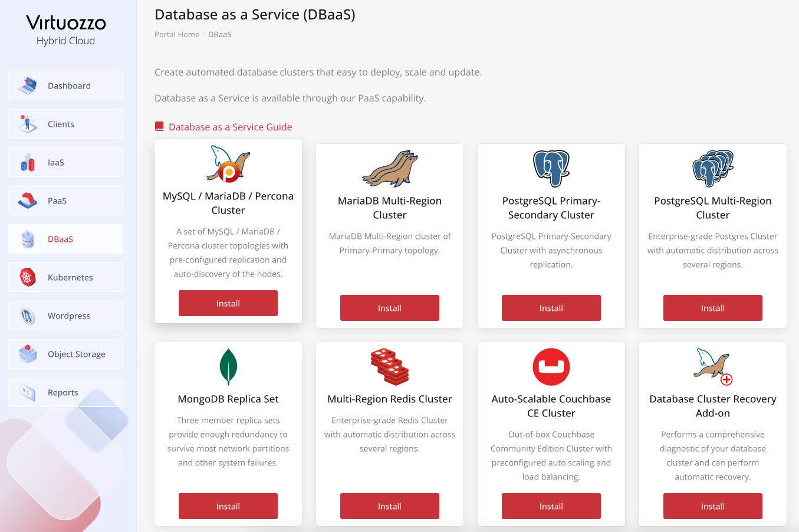Go to the Clients section
Screen dimensions: 799x532
[x=65, y=124]
